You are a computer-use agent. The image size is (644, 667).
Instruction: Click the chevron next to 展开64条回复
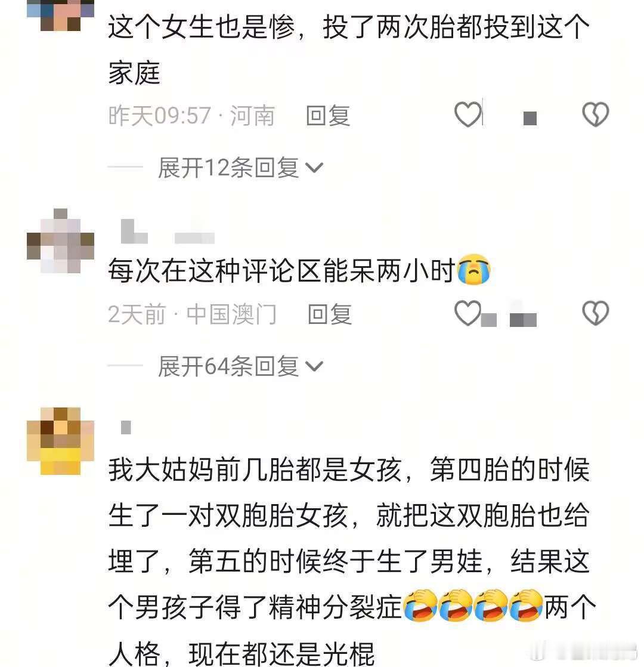point(315,367)
